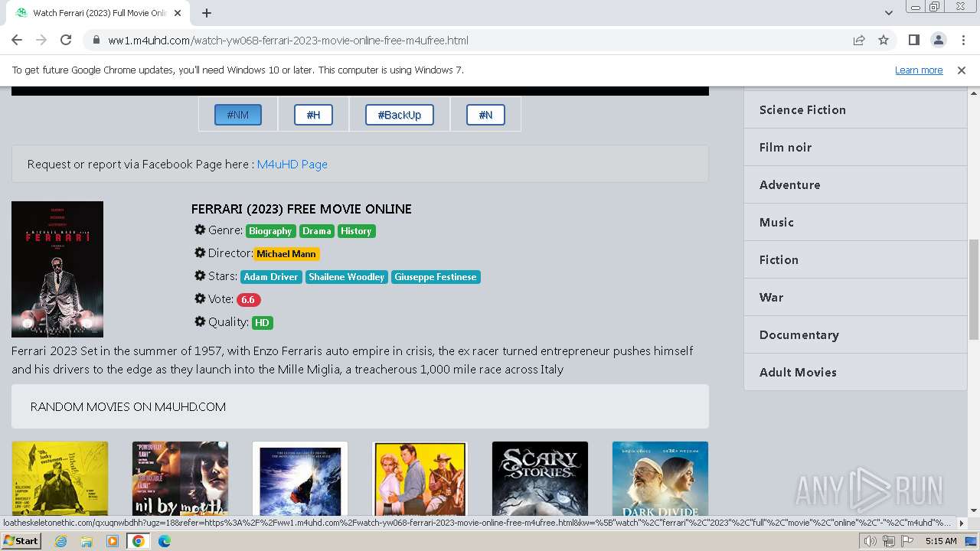Image resolution: width=980 pixels, height=551 pixels.
Task: Open the Dark Divide movie thumbnail
Action: pyautogui.click(x=660, y=478)
